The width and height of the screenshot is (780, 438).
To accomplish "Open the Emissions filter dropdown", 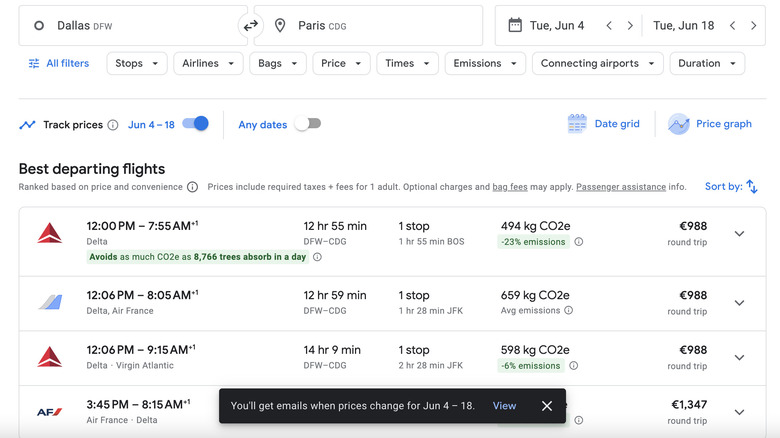I will tap(485, 63).
